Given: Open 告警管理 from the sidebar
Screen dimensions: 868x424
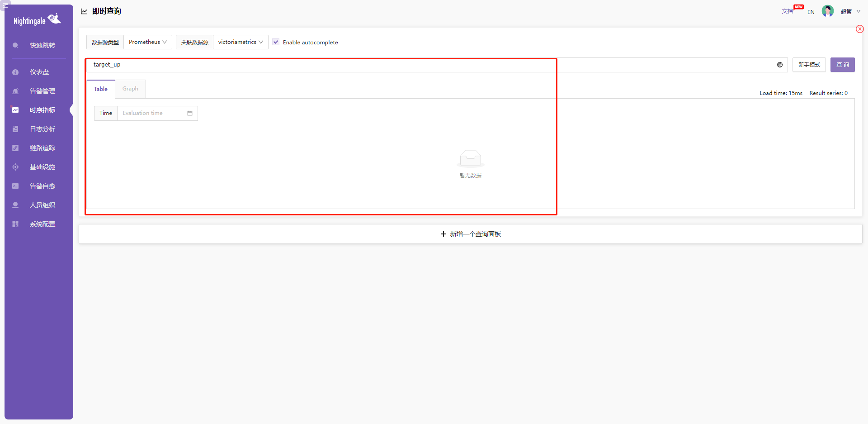Looking at the screenshot, I should [x=42, y=91].
